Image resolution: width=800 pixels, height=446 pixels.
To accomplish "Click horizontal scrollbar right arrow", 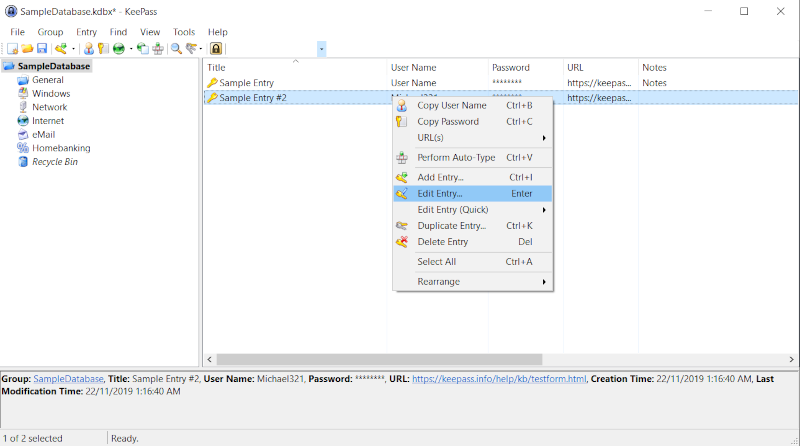I will coord(791,360).
